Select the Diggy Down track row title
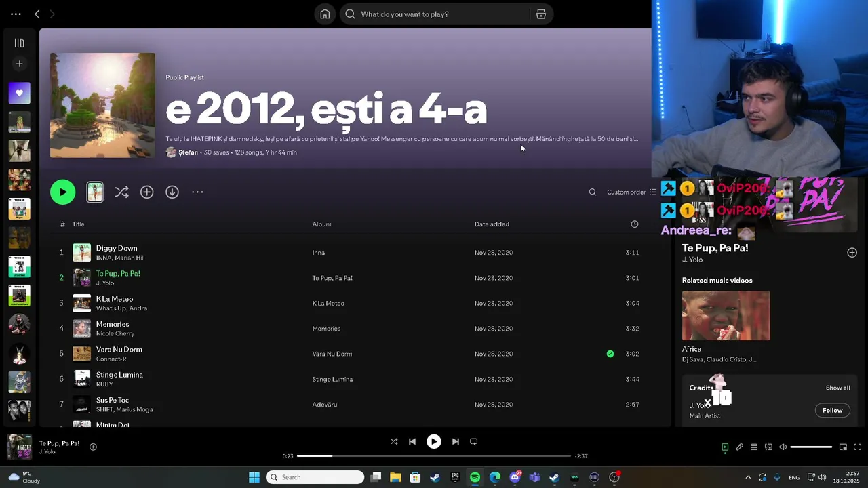 [x=117, y=248]
